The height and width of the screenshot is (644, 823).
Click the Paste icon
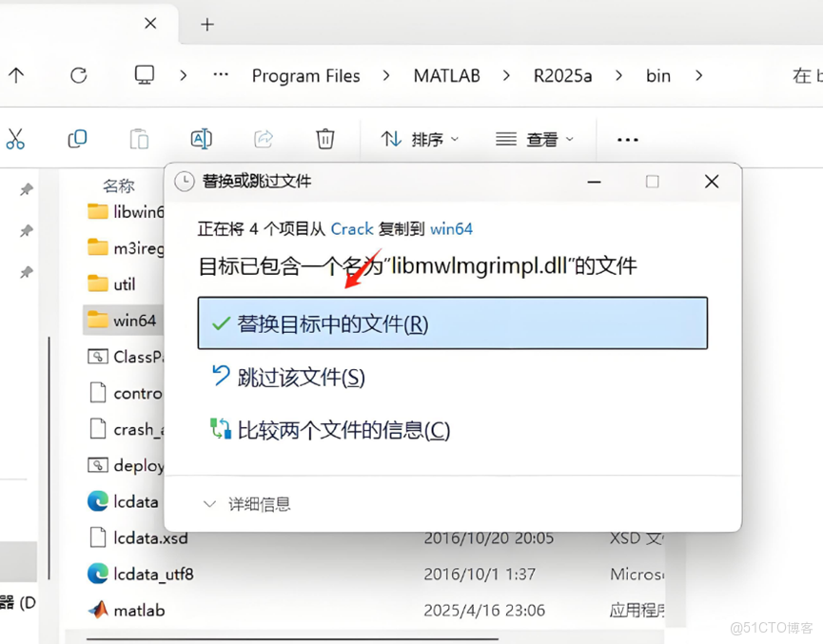(139, 139)
